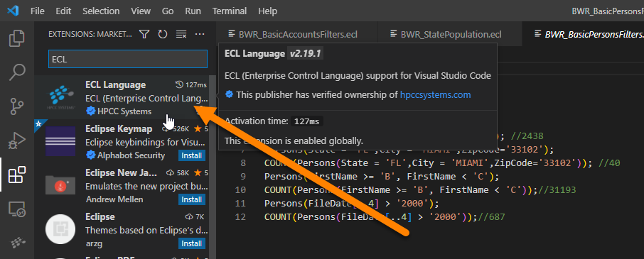
Task: Open the Terminal menu
Action: [230, 11]
